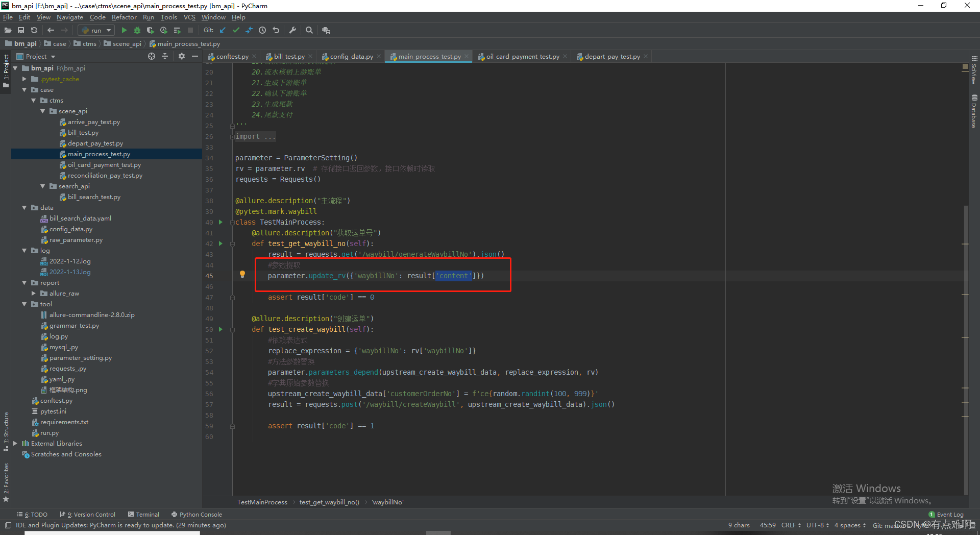Collapse the case folder
Viewport: 980px width, 535px height.
point(24,90)
